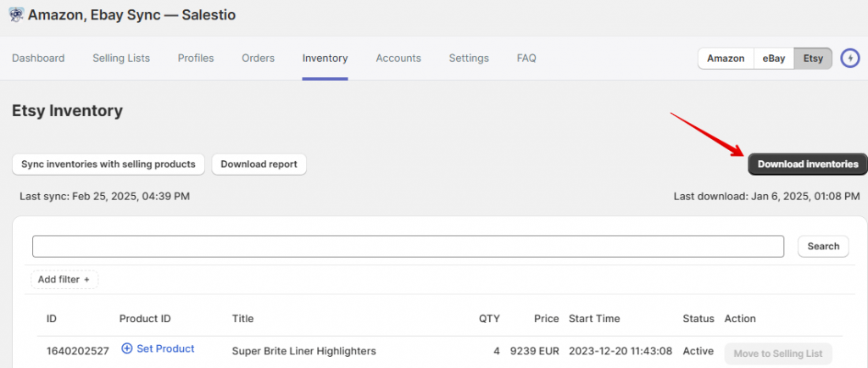Screen dimensions: 868x368
Task: Click the Set Product link
Action: pos(165,348)
